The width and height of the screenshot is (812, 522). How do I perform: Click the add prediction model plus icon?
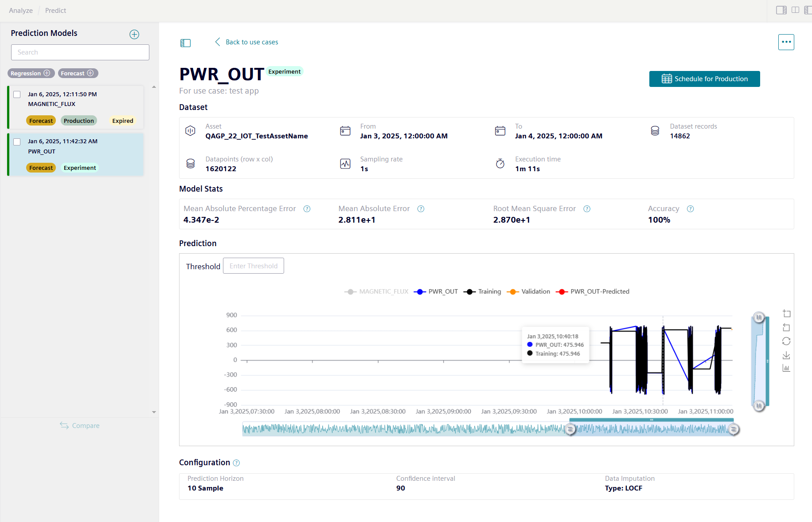(x=134, y=35)
